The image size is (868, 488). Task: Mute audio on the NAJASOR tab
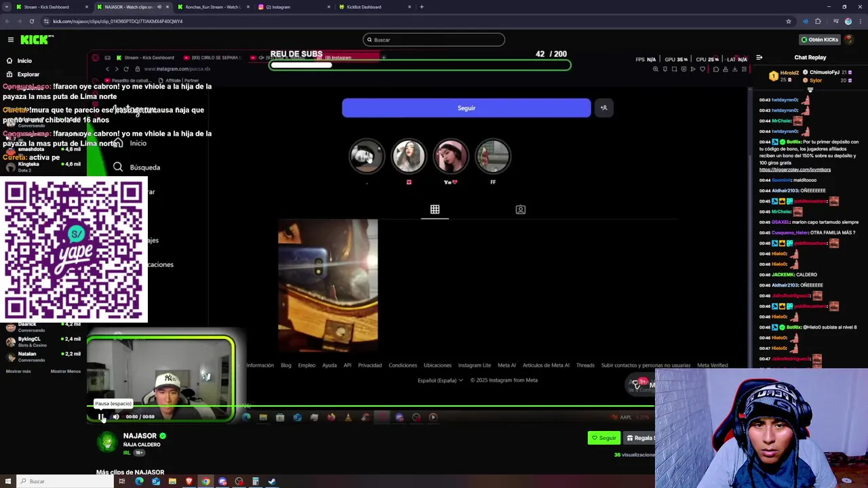159,7
